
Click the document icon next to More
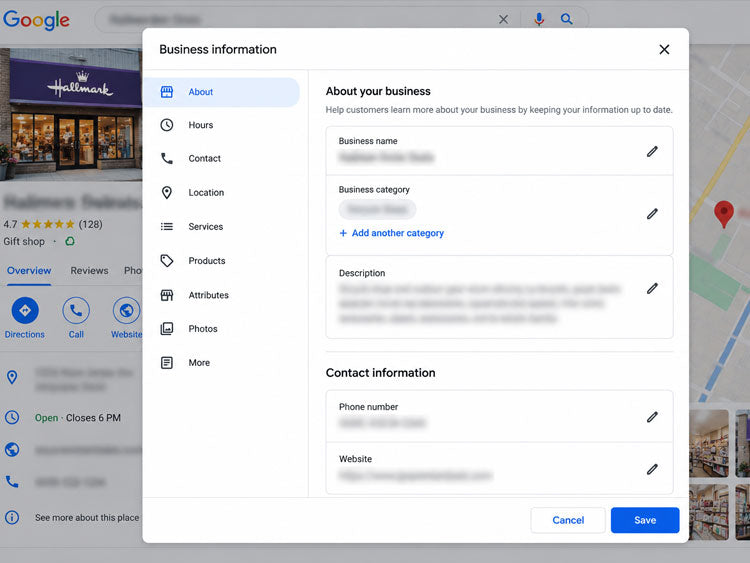pyautogui.click(x=166, y=363)
